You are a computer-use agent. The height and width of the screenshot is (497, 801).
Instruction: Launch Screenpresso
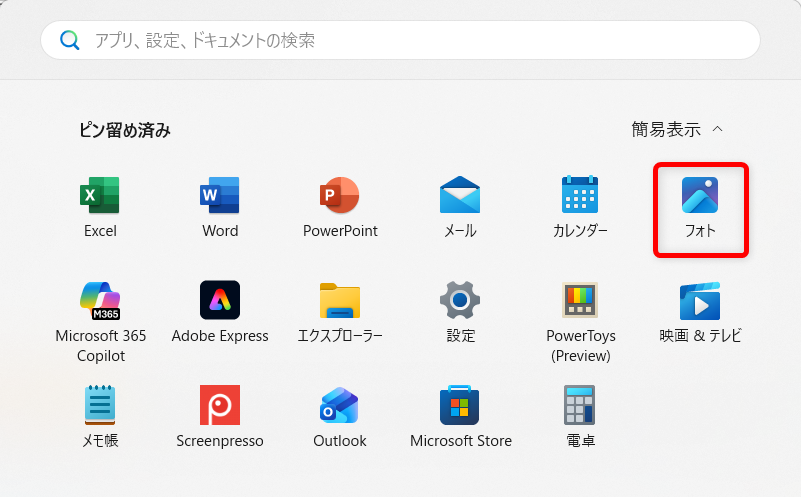click(220, 417)
